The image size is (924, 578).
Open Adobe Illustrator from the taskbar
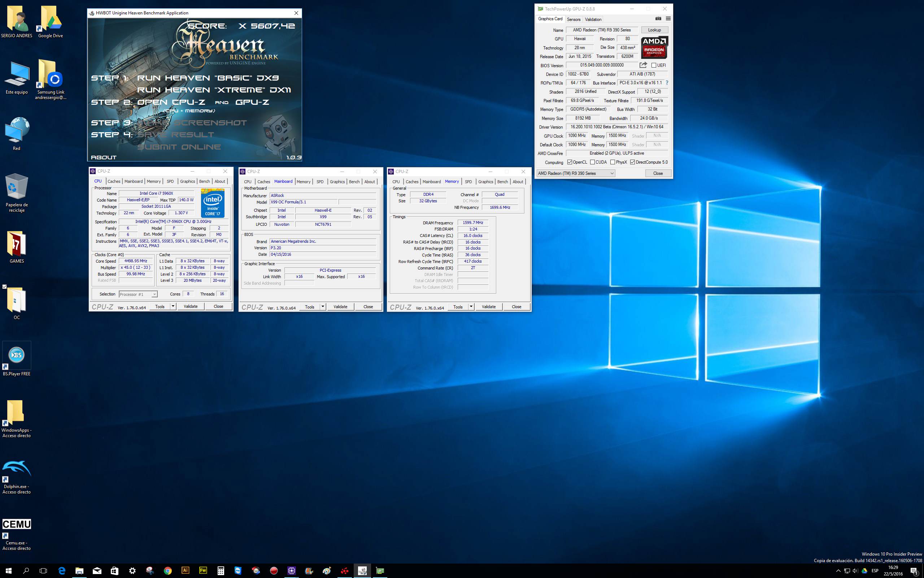[x=185, y=570]
